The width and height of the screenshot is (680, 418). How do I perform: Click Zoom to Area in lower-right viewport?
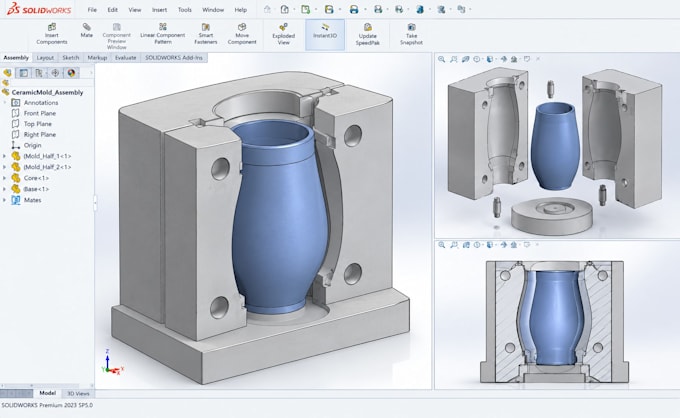pyautogui.click(x=454, y=245)
